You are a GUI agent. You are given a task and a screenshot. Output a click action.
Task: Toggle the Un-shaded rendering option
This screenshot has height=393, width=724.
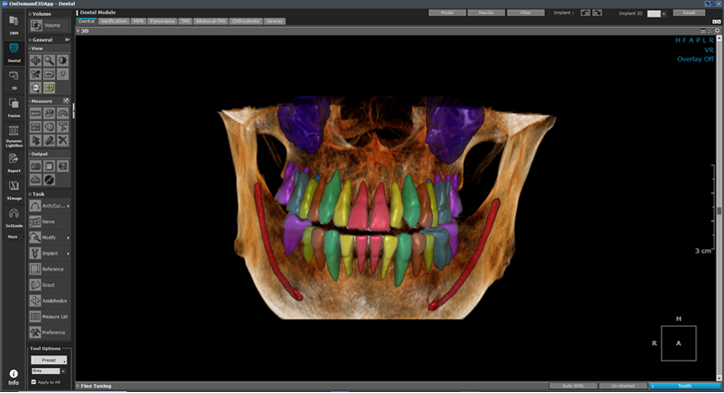(623, 386)
